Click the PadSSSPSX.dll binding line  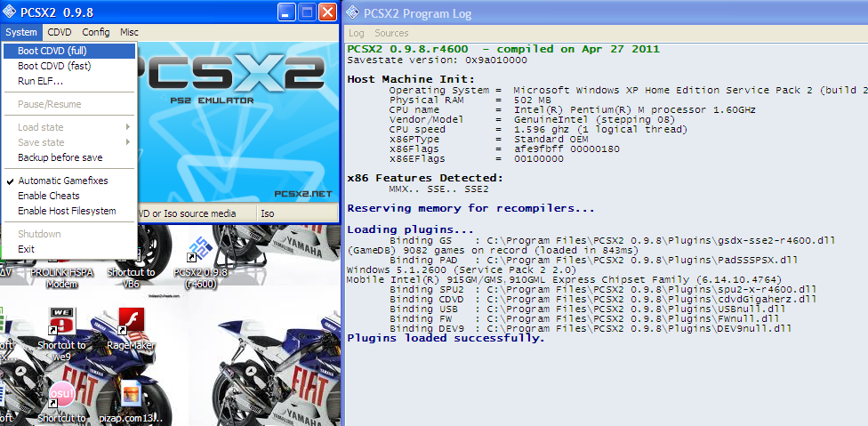click(x=593, y=261)
